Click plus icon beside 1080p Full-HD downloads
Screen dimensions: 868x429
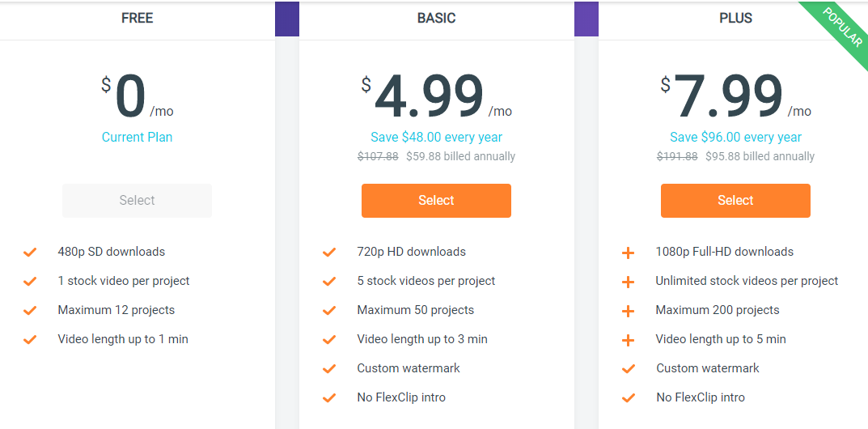pos(628,253)
